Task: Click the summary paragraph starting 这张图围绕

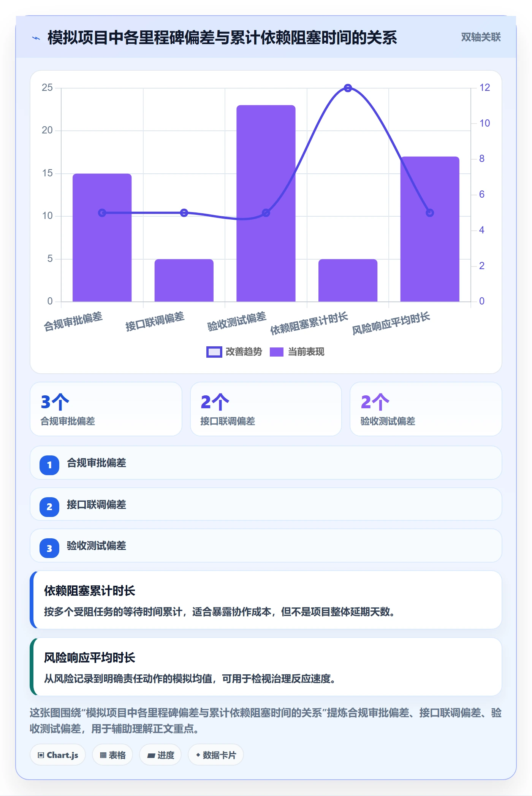Action: click(266, 721)
